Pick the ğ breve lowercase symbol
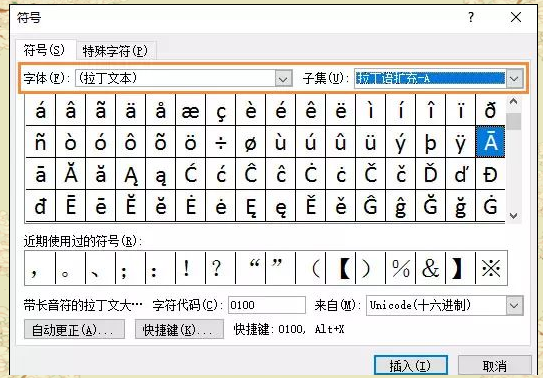This screenshot has height=378, width=543. [461, 206]
